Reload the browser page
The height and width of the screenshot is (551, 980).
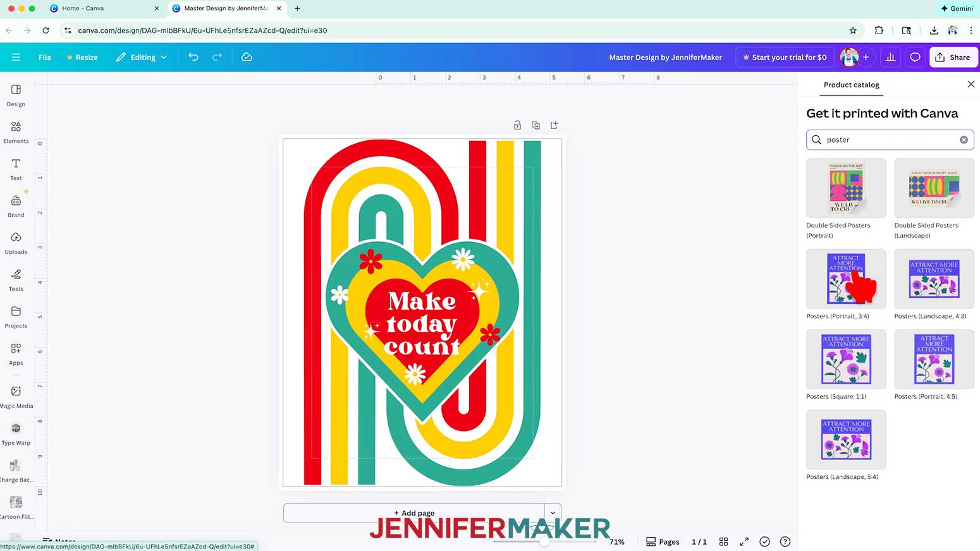[46, 30]
